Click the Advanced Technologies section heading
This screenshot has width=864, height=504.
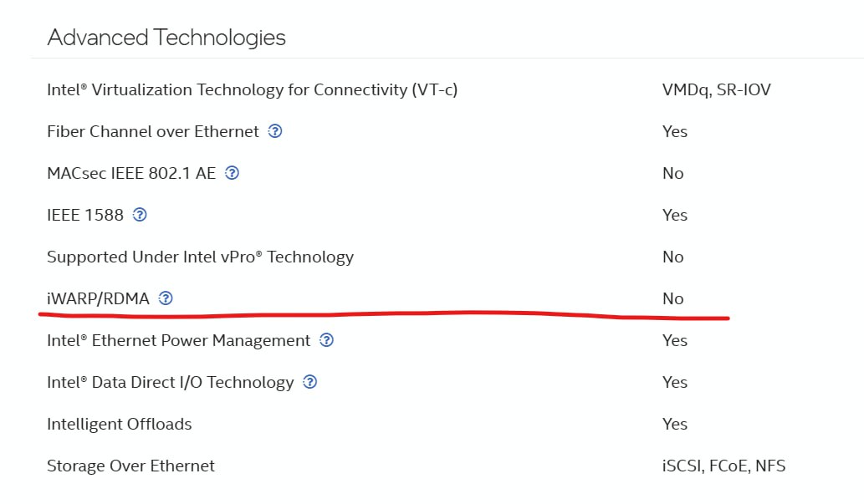pos(166,38)
